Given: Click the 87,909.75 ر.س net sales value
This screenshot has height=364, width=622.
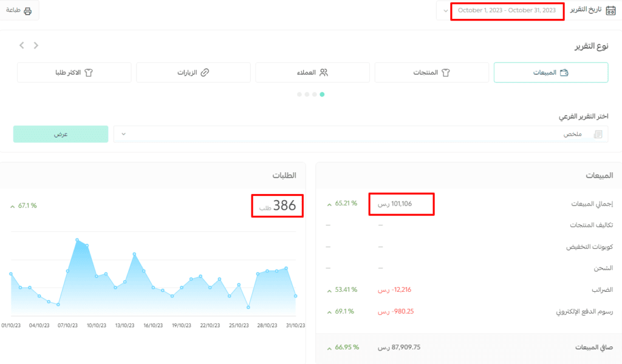Looking at the screenshot, I should point(399,348).
